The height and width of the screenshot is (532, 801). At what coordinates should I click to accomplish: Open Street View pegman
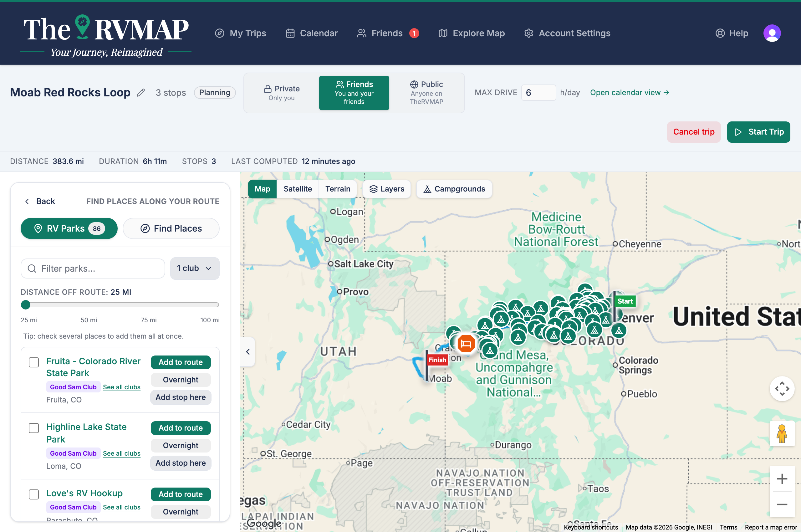(782, 434)
